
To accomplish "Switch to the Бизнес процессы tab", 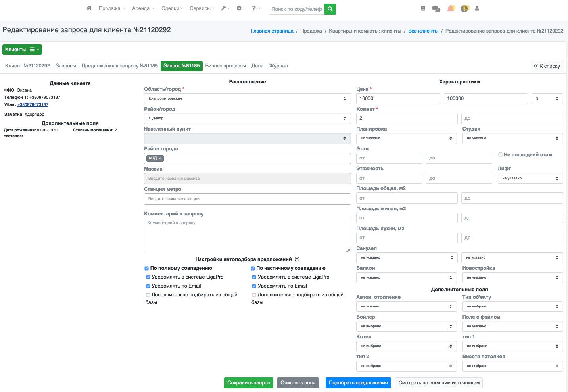I will click(225, 66).
